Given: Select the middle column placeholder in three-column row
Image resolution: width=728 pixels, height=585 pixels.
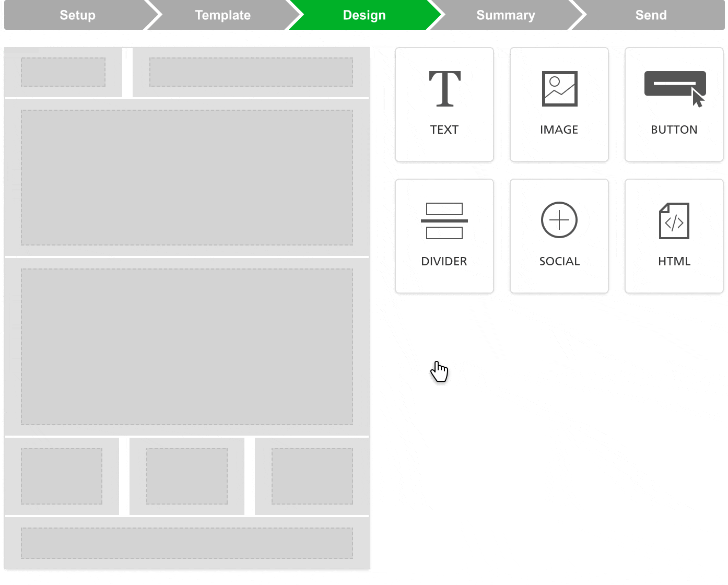Looking at the screenshot, I should tap(187, 476).
